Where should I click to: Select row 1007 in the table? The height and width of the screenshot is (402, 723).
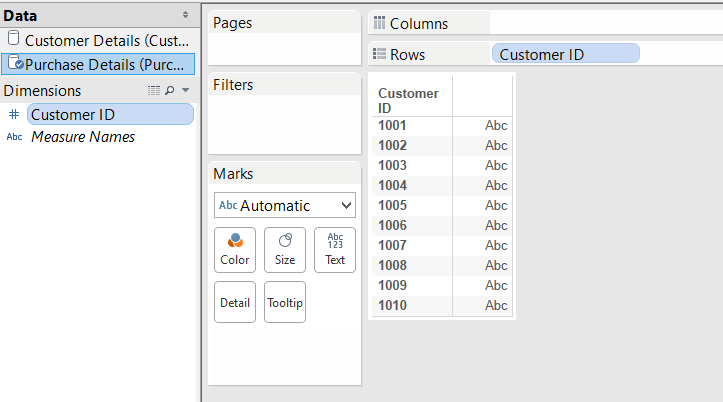[x=392, y=245]
